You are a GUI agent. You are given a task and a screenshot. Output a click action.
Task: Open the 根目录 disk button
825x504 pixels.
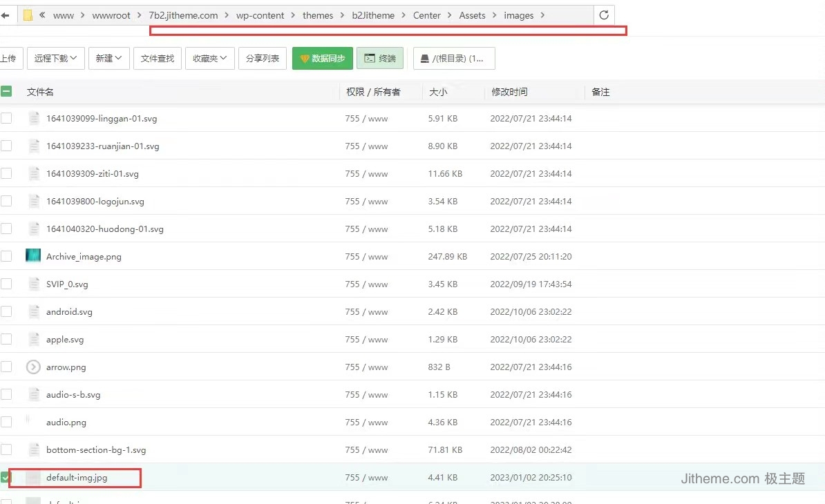453,59
